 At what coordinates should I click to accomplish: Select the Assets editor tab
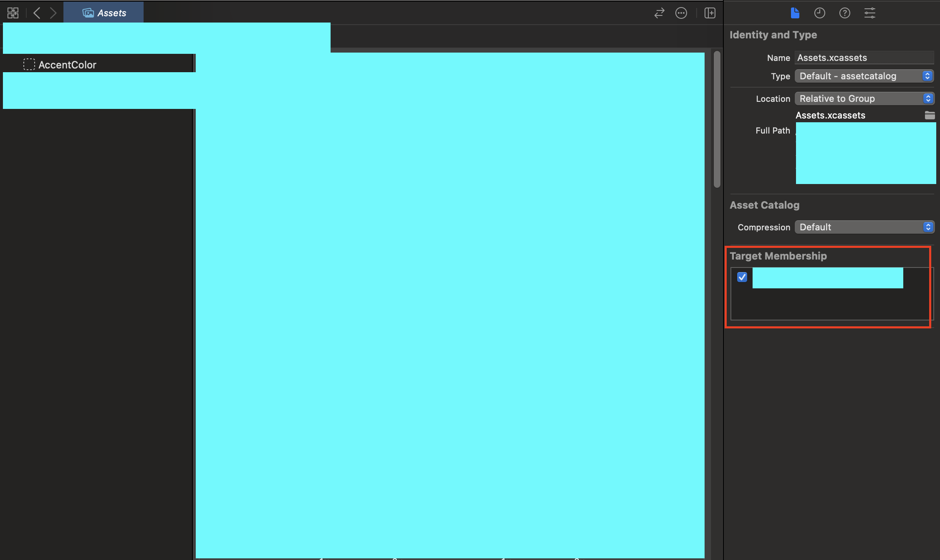pyautogui.click(x=104, y=13)
